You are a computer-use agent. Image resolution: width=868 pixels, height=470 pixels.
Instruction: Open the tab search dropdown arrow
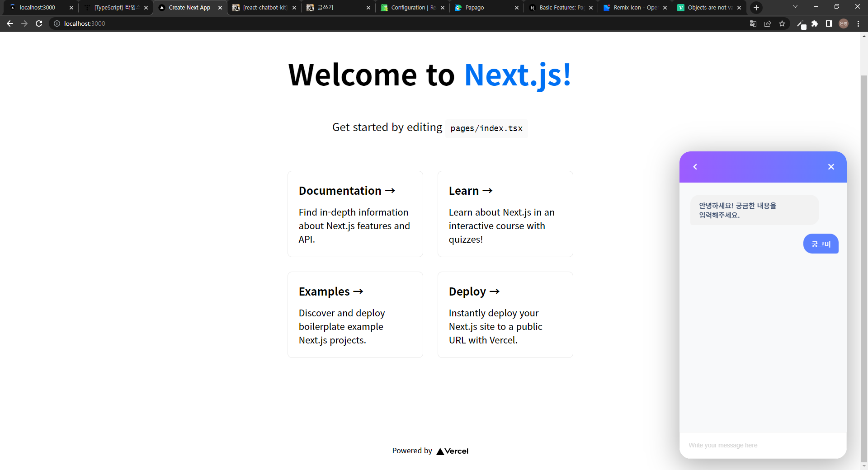coord(795,7)
